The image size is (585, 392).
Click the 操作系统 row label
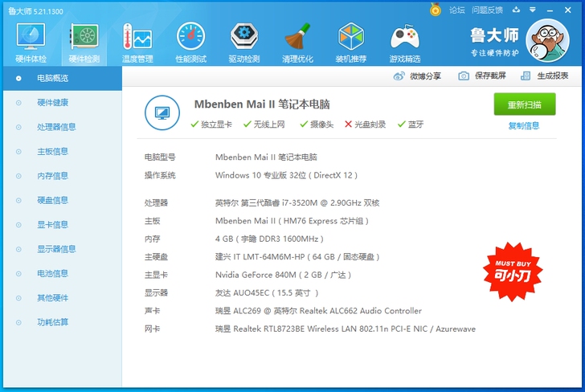160,175
